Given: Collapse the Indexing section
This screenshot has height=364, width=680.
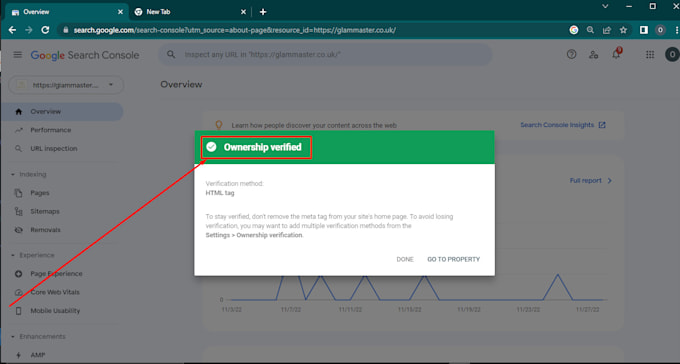Looking at the screenshot, I should (x=13, y=174).
